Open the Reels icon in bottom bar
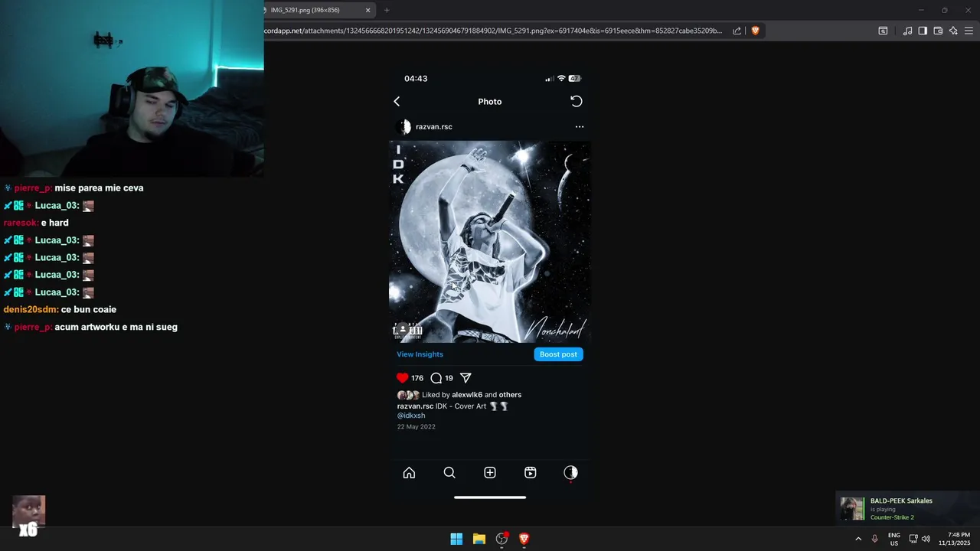980x551 pixels. 530,473
